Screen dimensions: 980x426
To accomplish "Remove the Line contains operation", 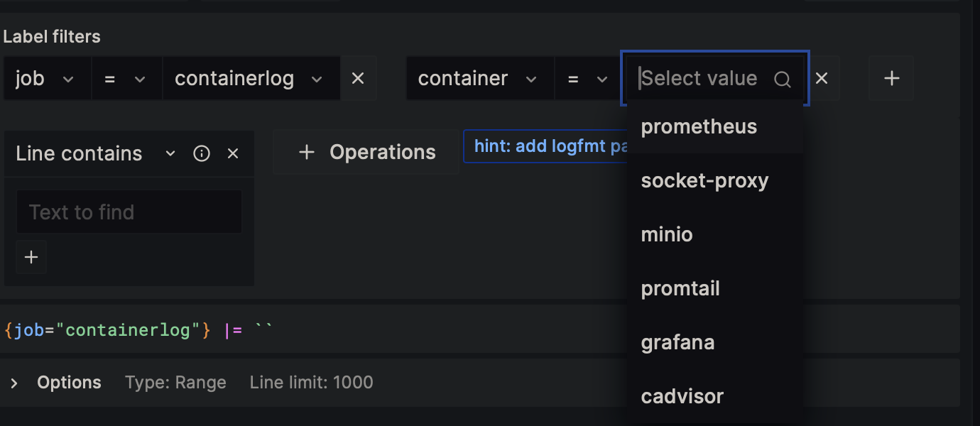I will click(x=233, y=153).
